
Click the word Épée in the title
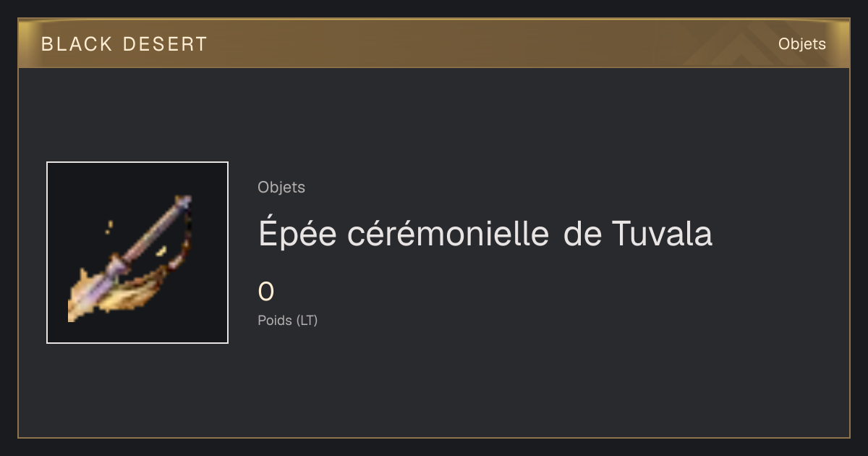click(298, 234)
